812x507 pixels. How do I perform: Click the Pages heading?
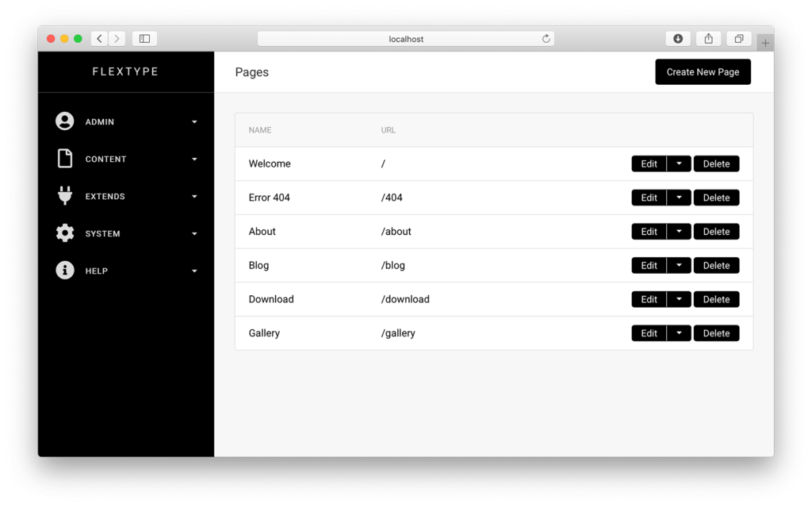pos(251,72)
